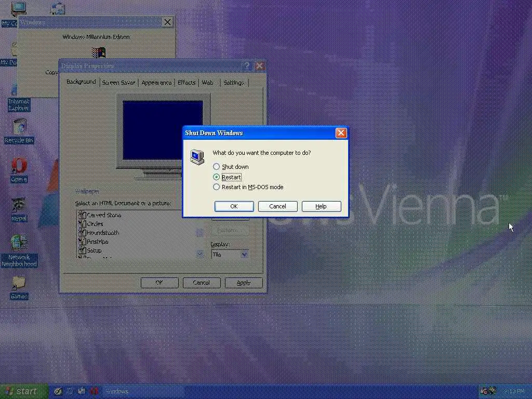Switch to the Screen Saver tab
The height and width of the screenshot is (399, 532).
[x=119, y=83]
